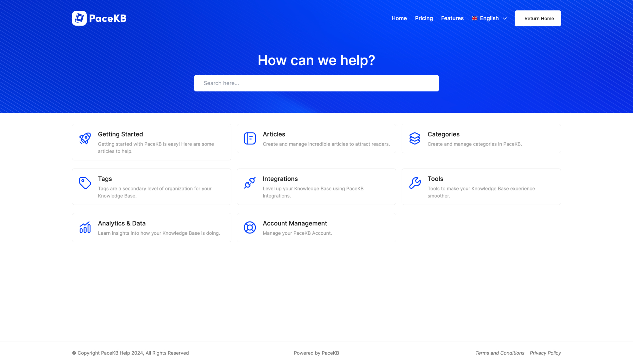Click the Home navigation link

pos(399,18)
